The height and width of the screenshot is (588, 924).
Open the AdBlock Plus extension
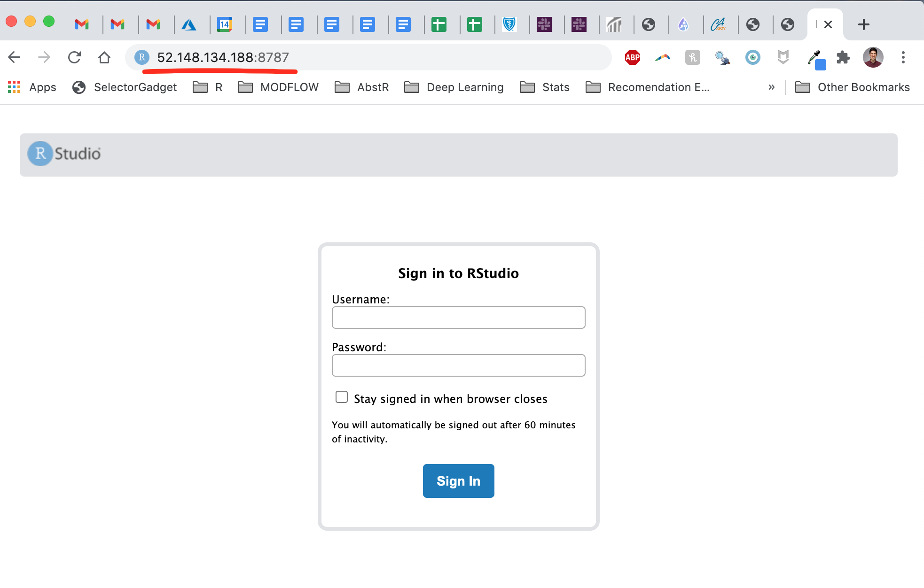point(633,57)
